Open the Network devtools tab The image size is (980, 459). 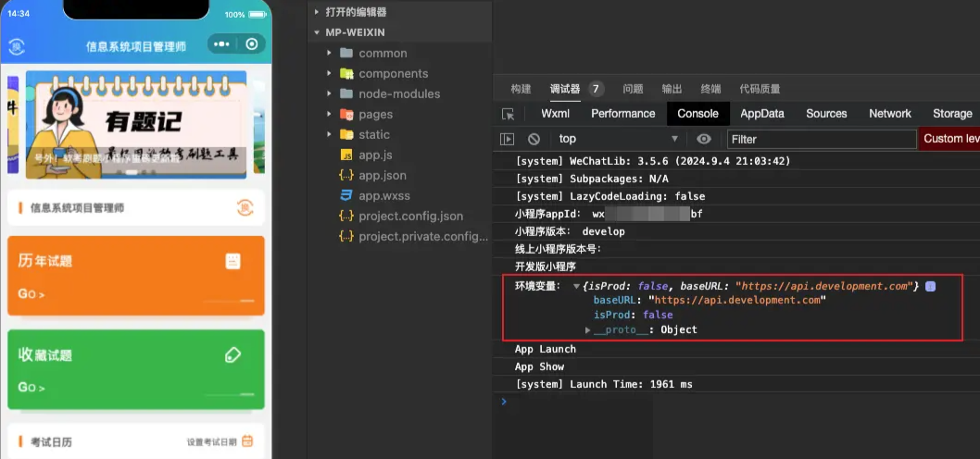(x=890, y=114)
